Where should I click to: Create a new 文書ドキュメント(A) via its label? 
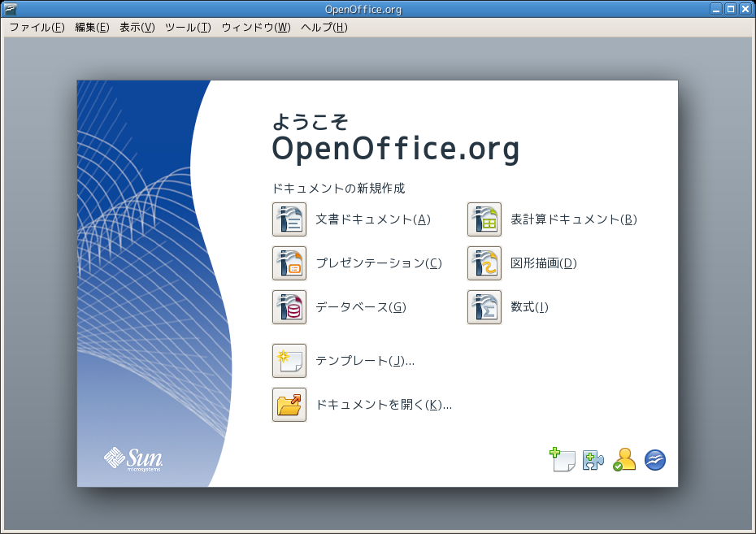[x=373, y=219]
